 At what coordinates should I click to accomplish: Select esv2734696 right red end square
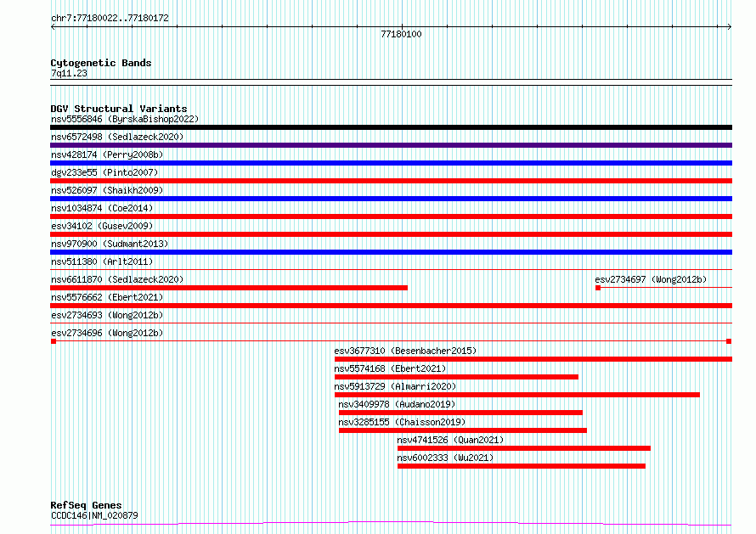click(729, 341)
